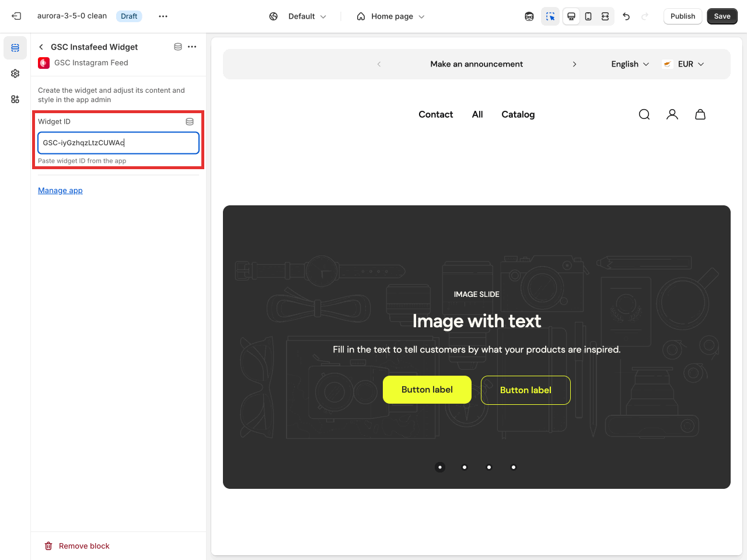This screenshot has width=747, height=560.
Task: Switch to desktop preview view
Action: pos(571,16)
